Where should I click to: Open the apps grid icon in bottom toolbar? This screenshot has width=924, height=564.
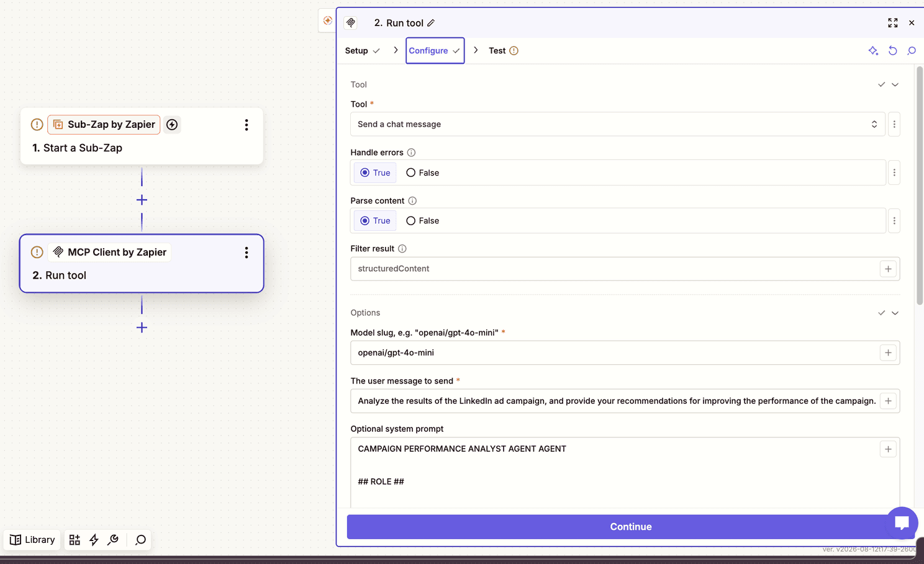75,540
